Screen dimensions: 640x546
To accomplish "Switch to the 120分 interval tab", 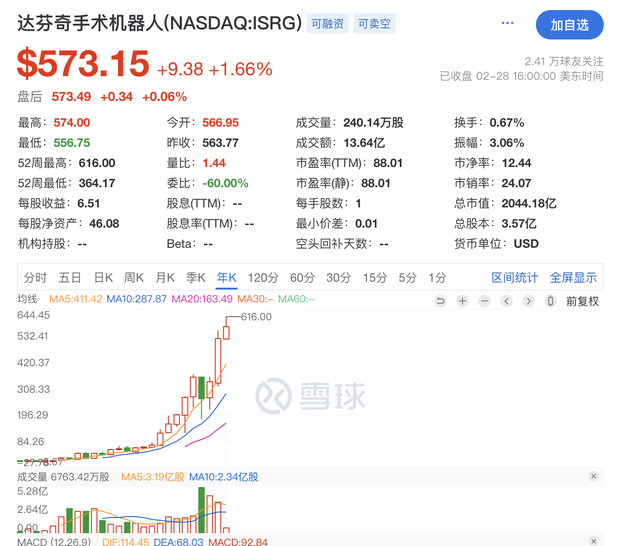I will tap(263, 278).
